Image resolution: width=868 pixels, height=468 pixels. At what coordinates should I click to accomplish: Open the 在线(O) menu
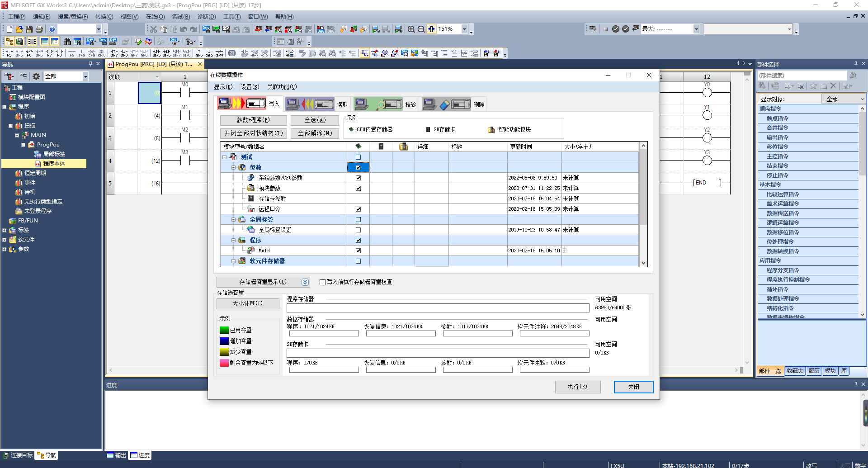(x=155, y=17)
